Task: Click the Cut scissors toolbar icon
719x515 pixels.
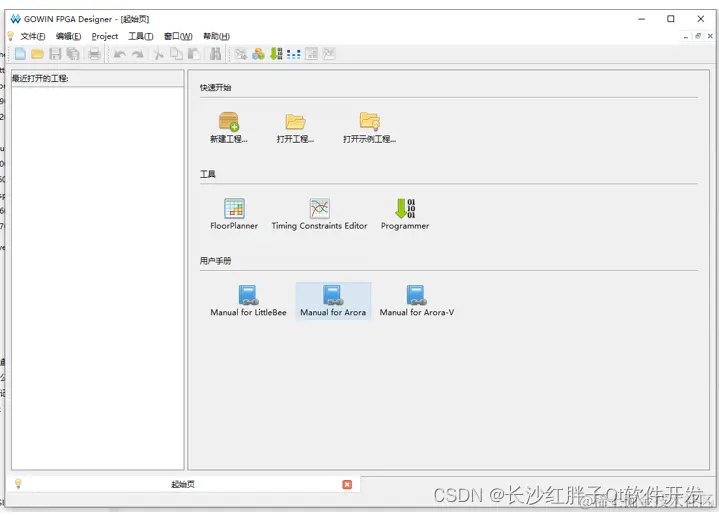Action: (158, 54)
